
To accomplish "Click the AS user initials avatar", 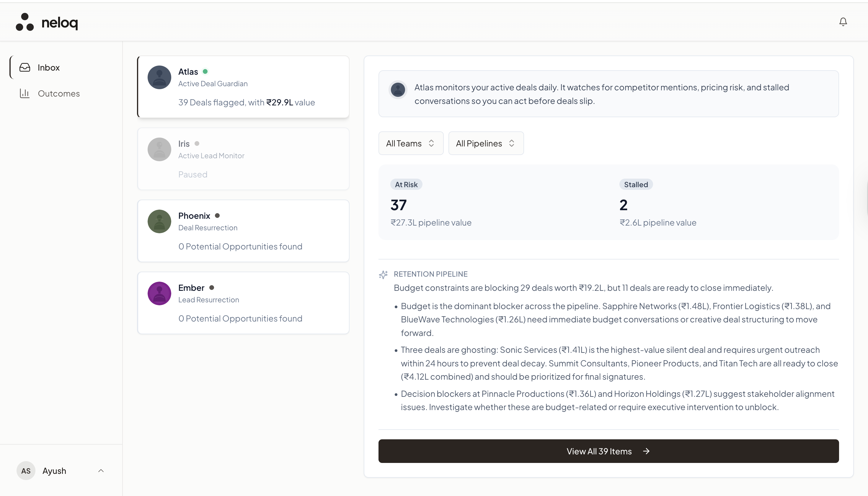I will pyautogui.click(x=26, y=471).
